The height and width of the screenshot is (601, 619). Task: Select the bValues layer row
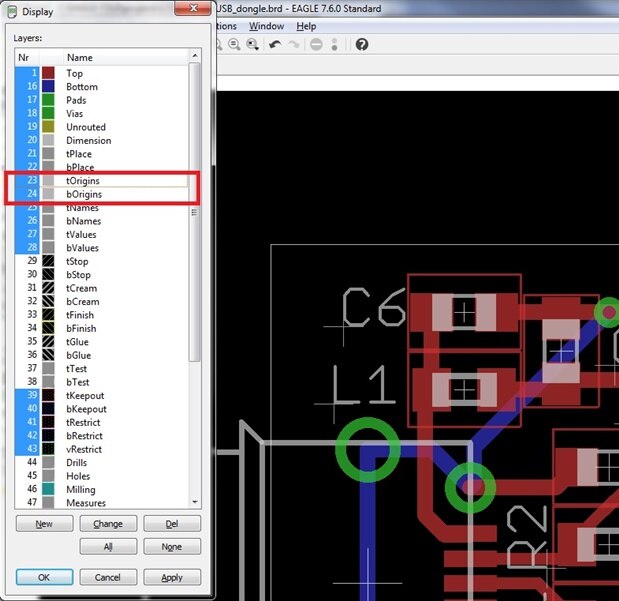102,248
